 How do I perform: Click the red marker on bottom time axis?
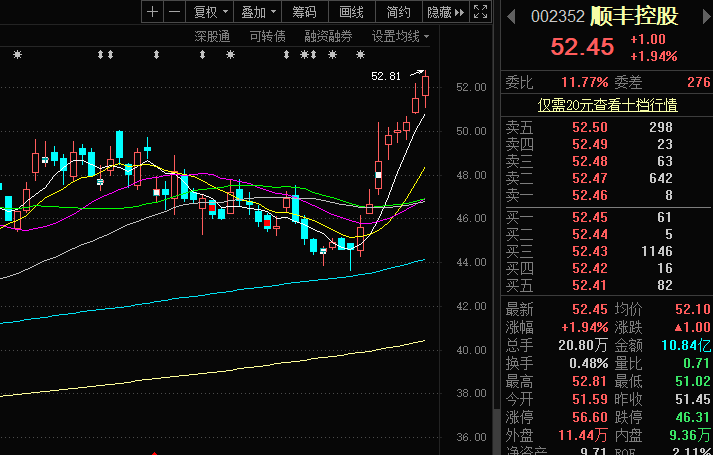pyautogui.click(x=152, y=452)
